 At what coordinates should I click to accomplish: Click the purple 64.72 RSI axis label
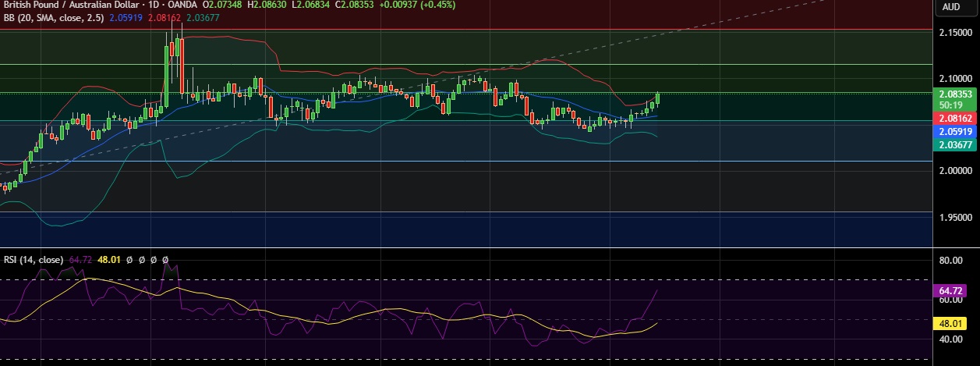[950, 290]
